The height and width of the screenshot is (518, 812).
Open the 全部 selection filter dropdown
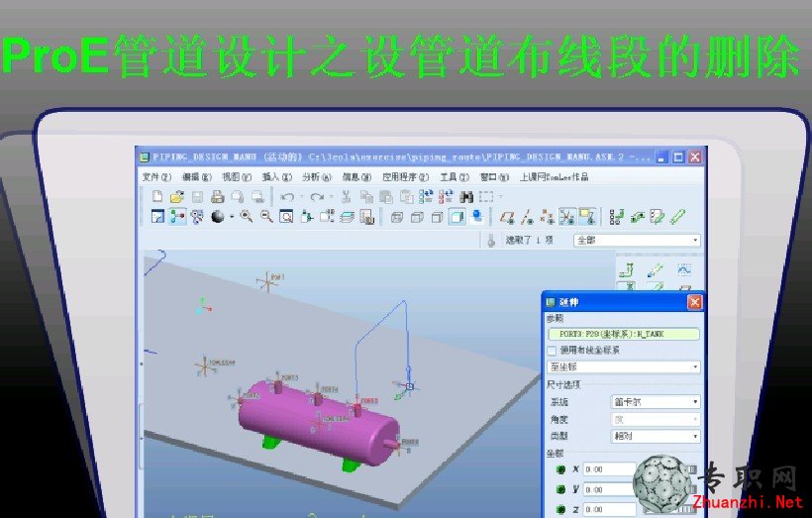(x=637, y=241)
